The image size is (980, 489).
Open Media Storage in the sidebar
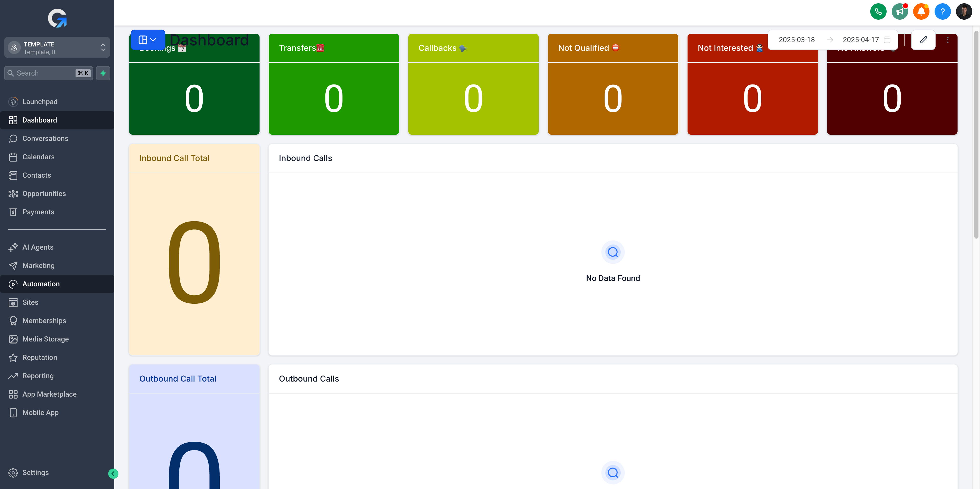tap(57, 339)
